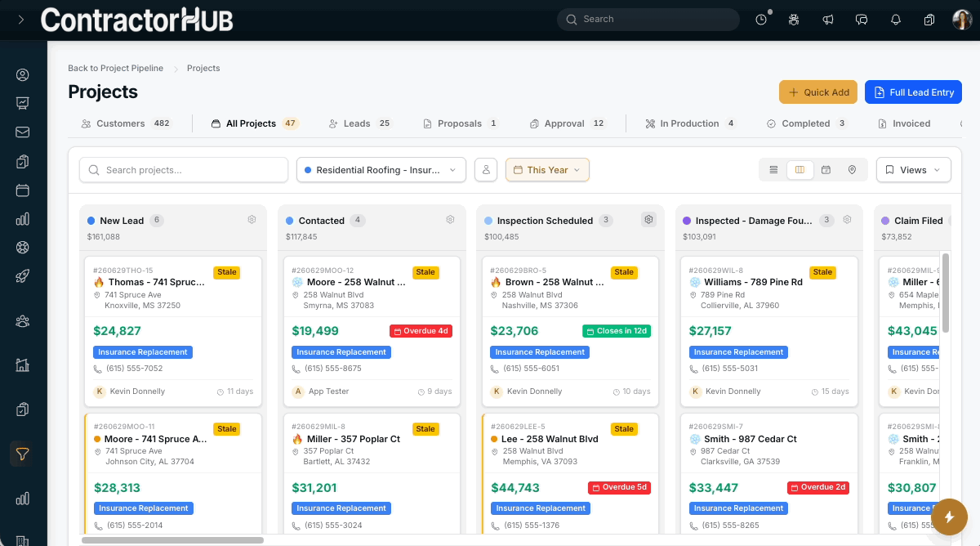Focus the Search projects input

pos(184,170)
